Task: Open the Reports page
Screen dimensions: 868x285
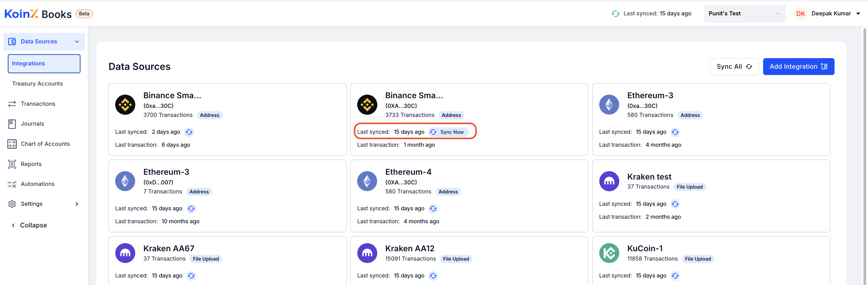Action: click(x=31, y=164)
